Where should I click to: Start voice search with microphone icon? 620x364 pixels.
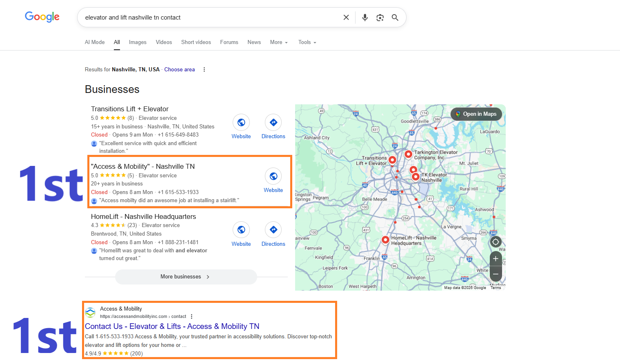[365, 18]
